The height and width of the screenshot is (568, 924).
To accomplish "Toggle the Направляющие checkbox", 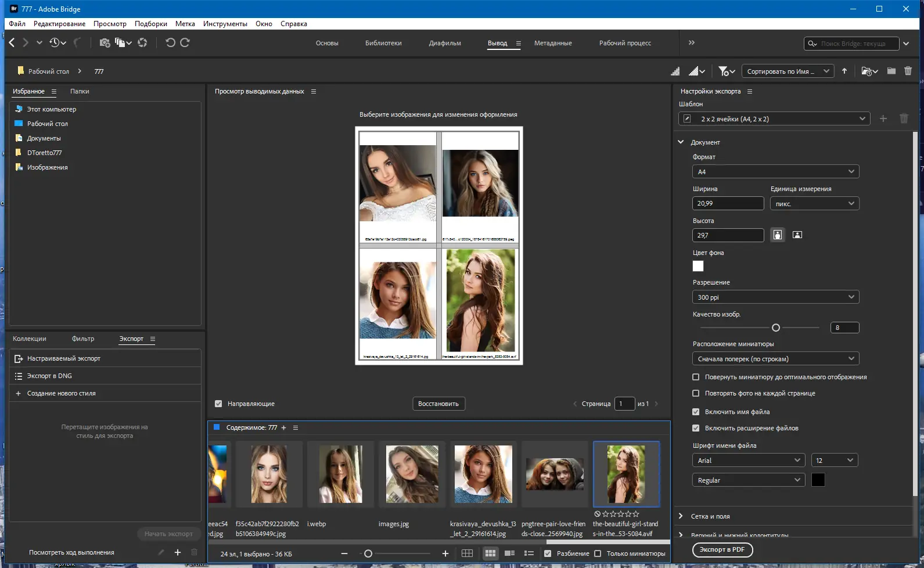I will 218,404.
